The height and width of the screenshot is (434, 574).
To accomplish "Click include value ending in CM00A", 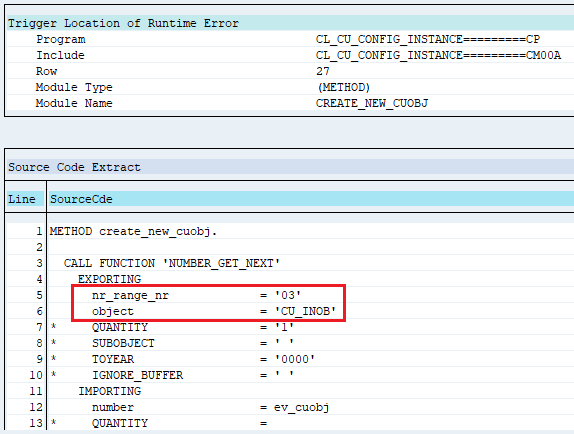I will [438, 55].
